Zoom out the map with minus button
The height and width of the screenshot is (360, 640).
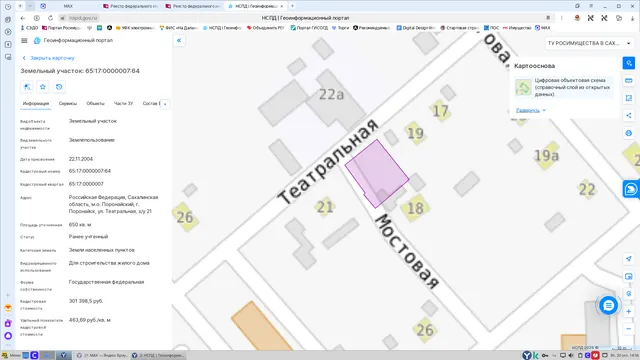[x=629, y=329]
